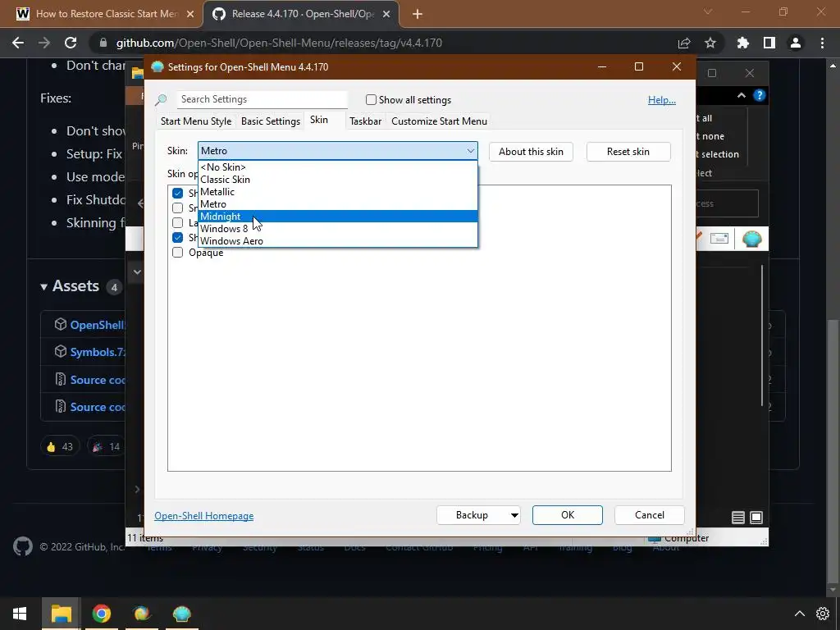The image size is (840, 630).
Task: Choose <No Skin> from the list
Action: click(x=337, y=167)
